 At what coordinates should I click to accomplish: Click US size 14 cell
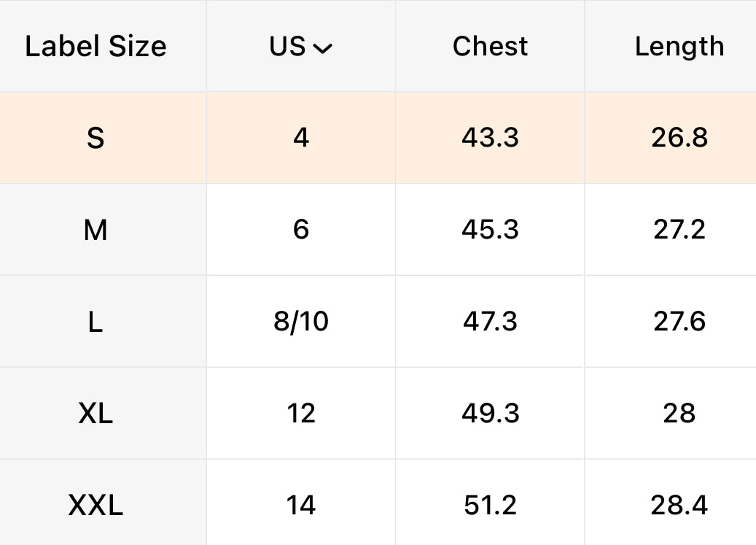pos(301,505)
